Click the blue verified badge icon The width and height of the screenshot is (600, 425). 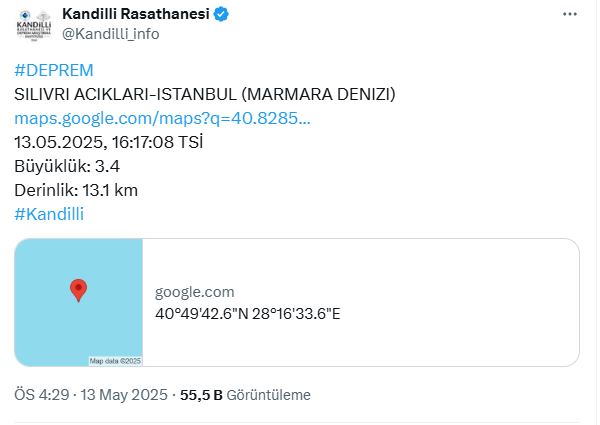(x=221, y=14)
